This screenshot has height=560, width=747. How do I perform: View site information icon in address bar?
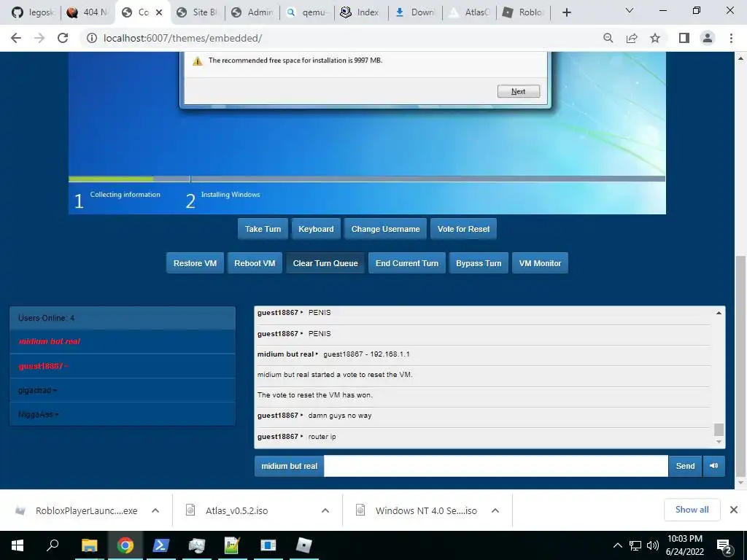[x=91, y=38]
